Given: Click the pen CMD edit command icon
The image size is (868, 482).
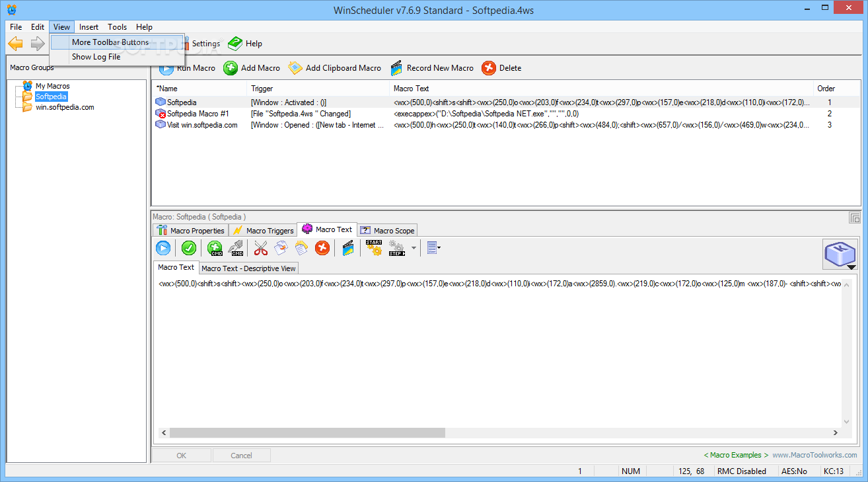Looking at the screenshot, I should [236, 248].
